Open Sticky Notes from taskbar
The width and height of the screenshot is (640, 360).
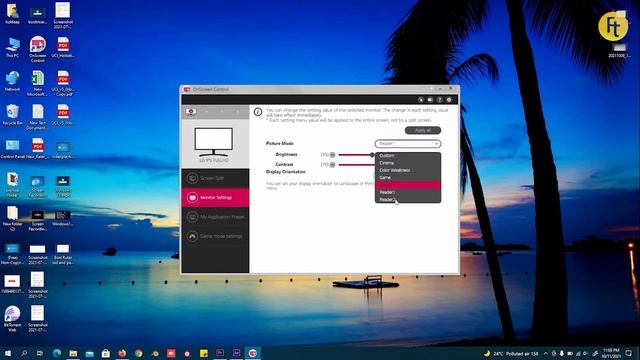[204, 353]
